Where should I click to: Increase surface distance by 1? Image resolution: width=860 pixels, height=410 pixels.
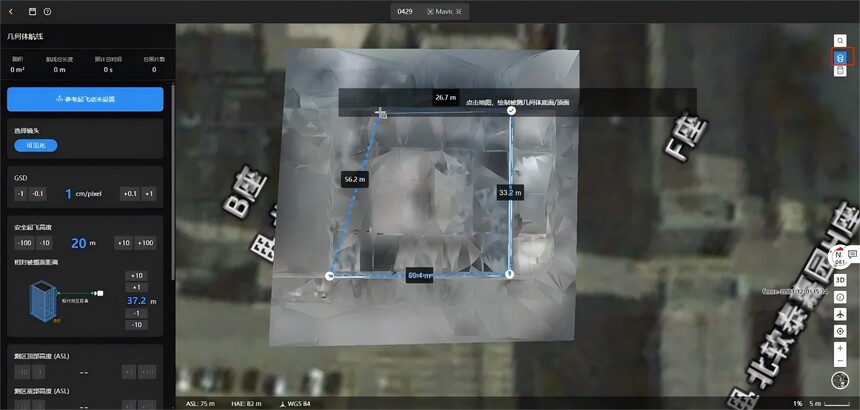[x=136, y=288]
